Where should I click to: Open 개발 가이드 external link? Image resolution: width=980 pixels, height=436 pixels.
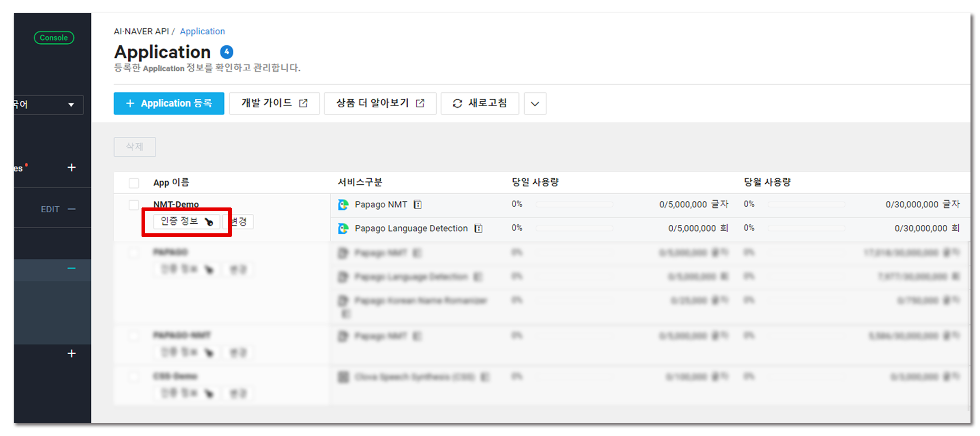[x=275, y=103]
